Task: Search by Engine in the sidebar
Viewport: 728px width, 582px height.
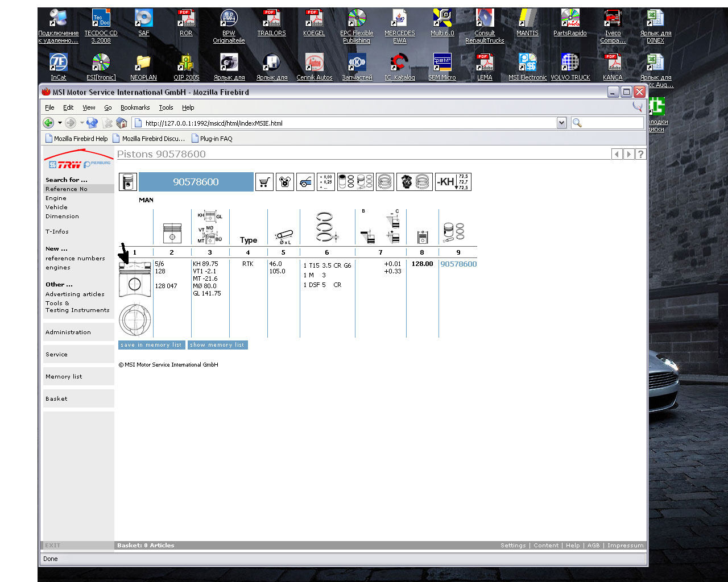Action: [x=56, y=198]
